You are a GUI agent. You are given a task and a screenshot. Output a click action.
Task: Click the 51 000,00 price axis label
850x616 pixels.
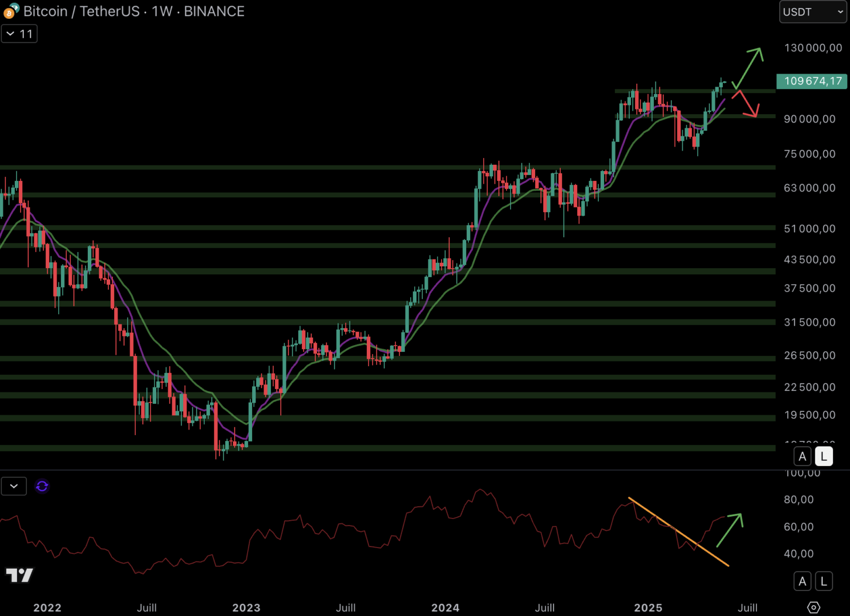pos(809,229)
